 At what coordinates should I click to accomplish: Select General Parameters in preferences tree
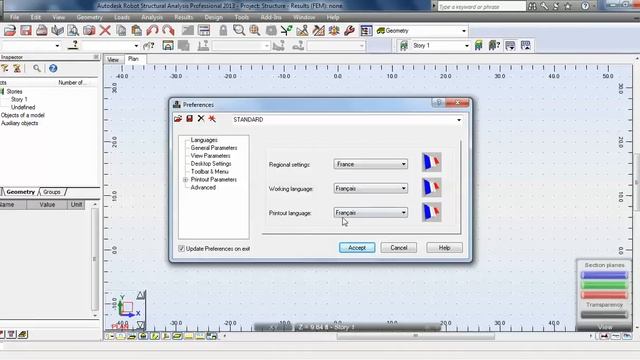click(214, 148)
